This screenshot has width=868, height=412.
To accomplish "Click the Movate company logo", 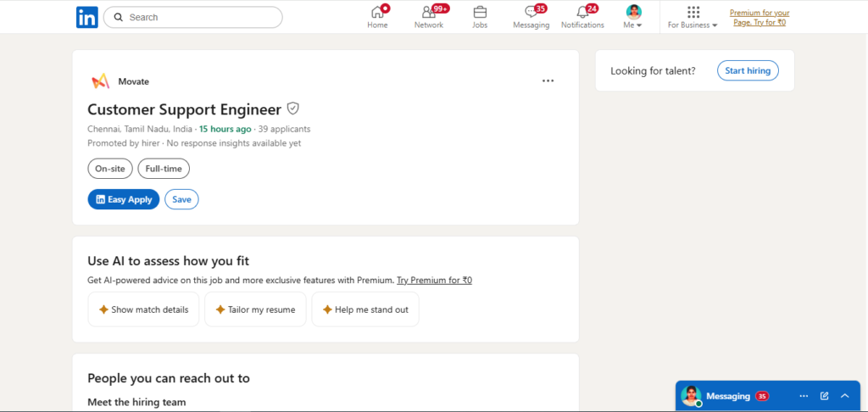I will point(100,81).
